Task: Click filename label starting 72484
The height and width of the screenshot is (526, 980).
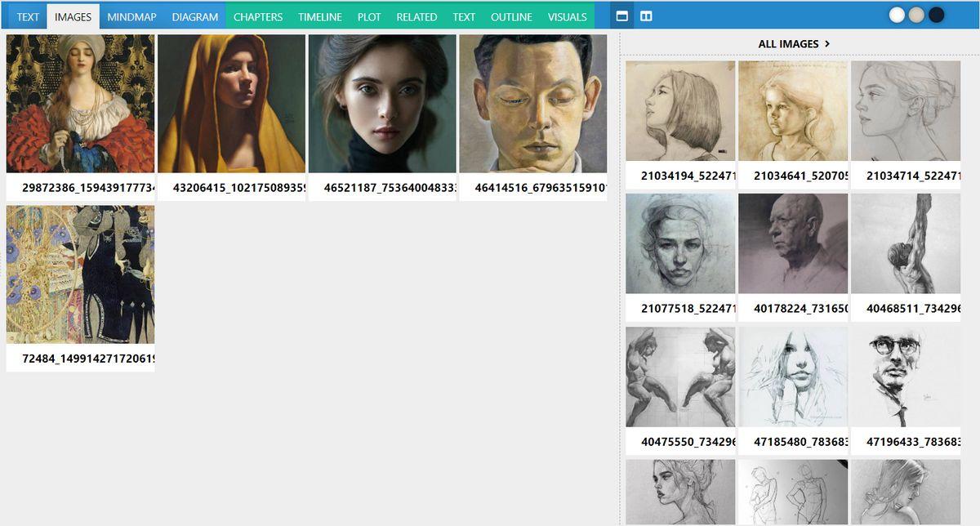Action: [87, 359]
